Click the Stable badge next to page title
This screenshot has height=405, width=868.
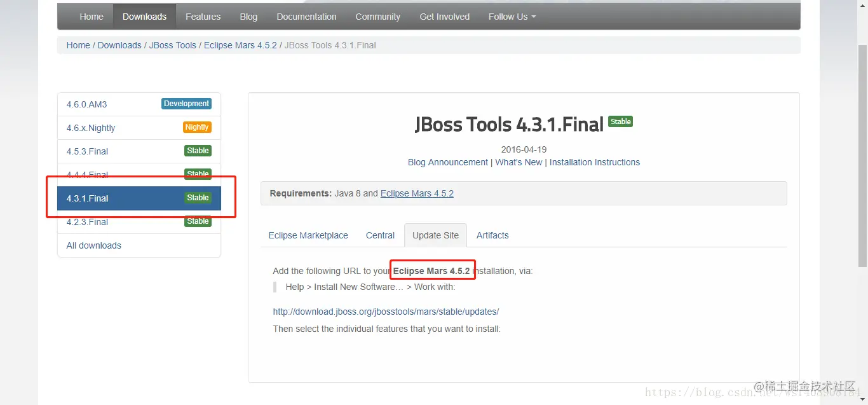click(621, 121)
